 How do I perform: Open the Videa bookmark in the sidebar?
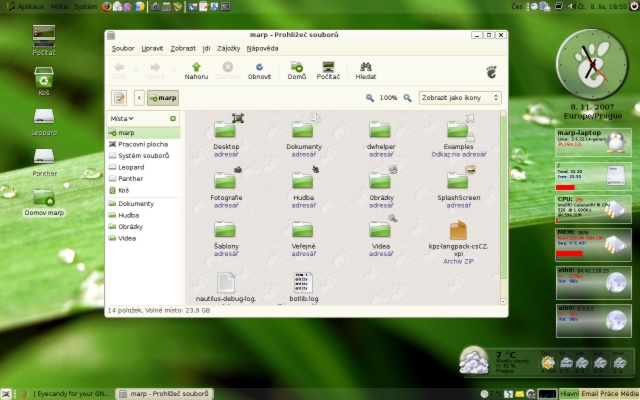pos(144,238)
